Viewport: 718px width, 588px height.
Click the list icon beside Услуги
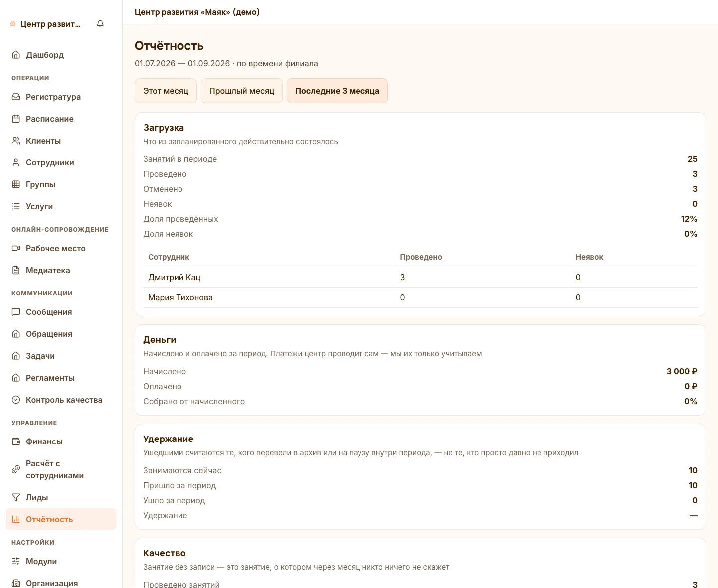point(16,206)
